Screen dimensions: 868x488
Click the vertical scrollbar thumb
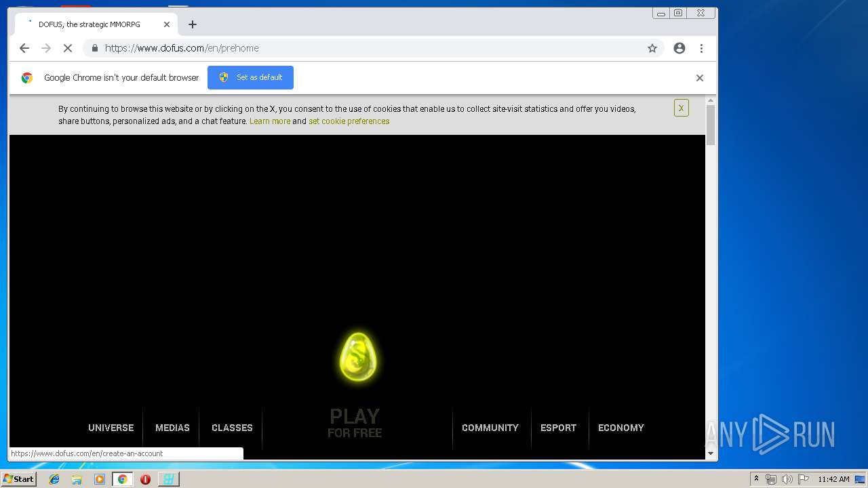coord(711,125)
